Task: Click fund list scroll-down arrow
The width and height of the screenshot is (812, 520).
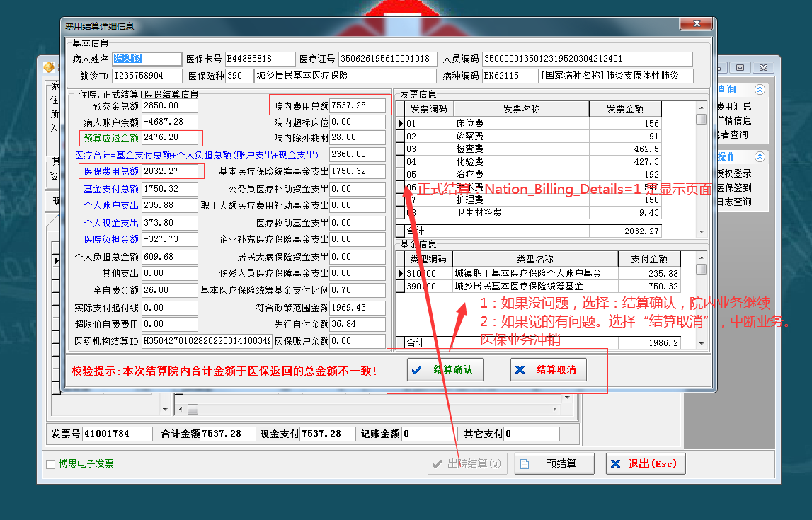Action: click(702, 343)
